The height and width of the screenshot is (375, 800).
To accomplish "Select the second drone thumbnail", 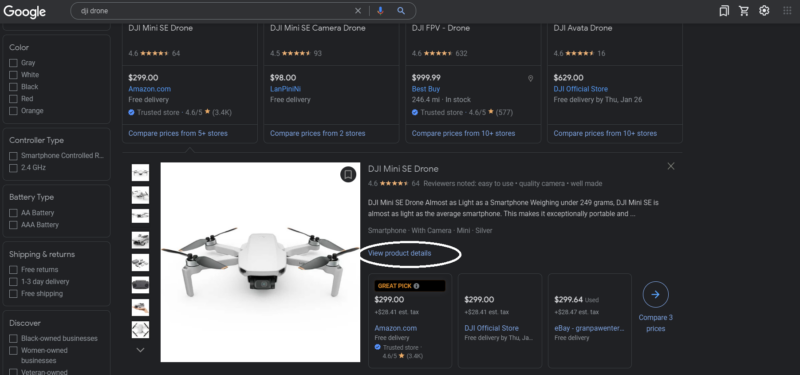I will click(x=140, y=195).
